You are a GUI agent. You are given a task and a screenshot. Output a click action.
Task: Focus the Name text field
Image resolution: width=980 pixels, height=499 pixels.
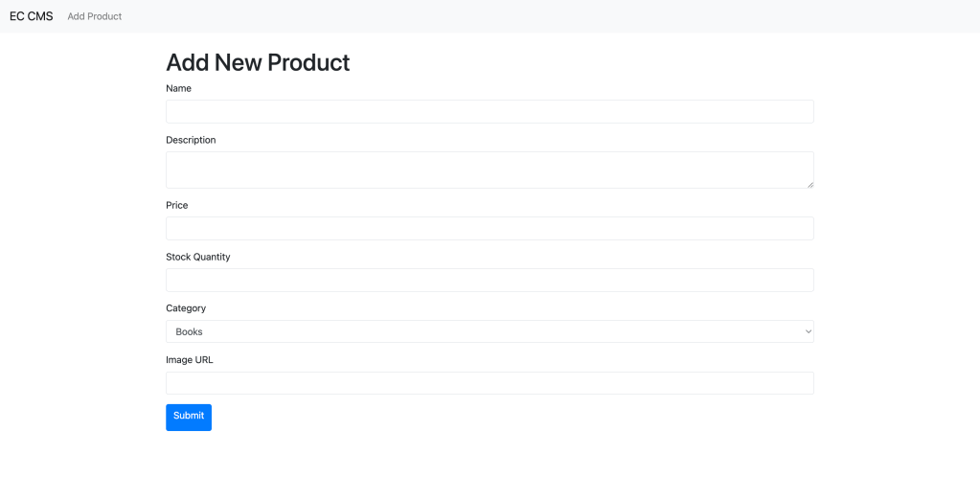[x=490, y=112]
